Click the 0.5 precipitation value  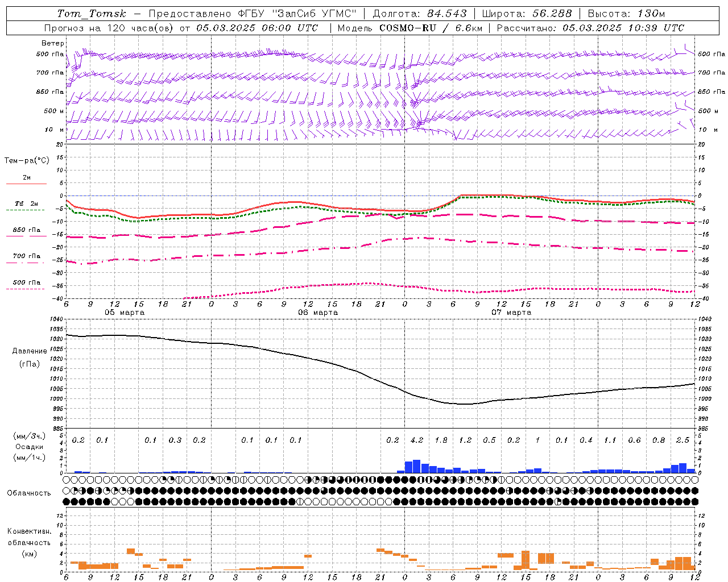coord(489,440)
